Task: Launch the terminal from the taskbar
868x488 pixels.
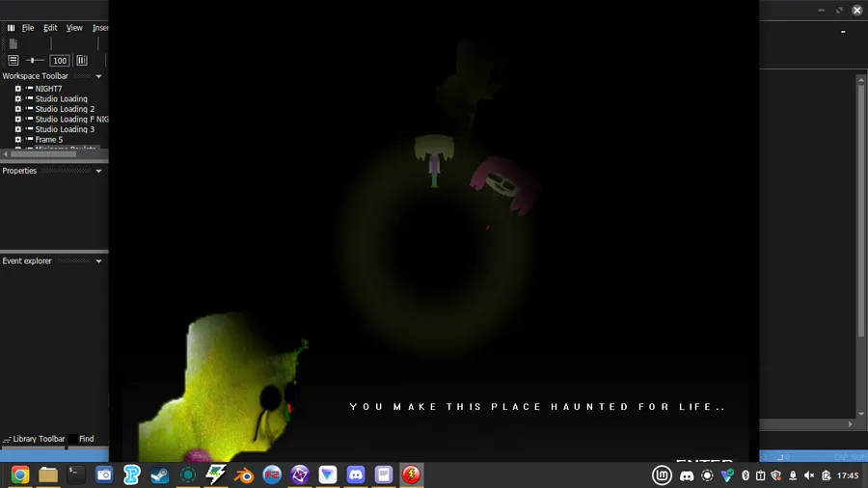Action: [x=76, y=474]
